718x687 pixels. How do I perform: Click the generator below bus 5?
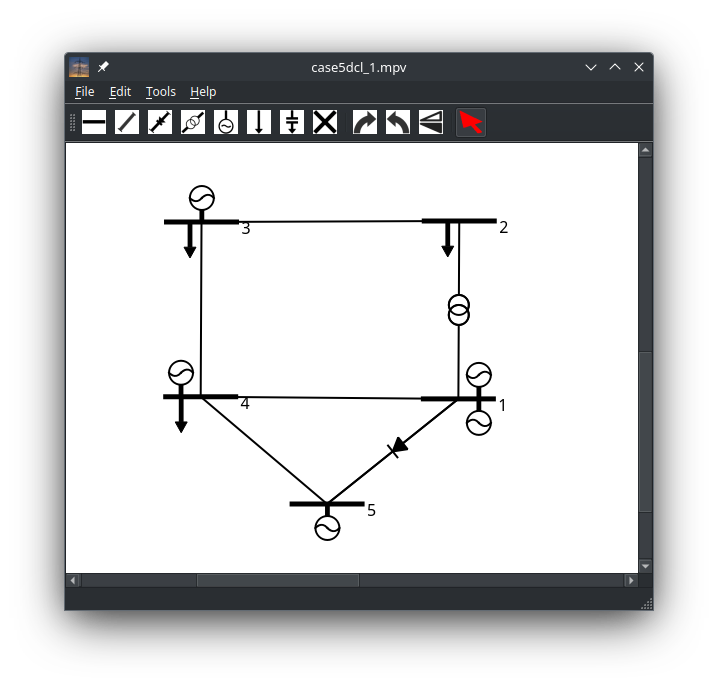[x=327, y=528]
